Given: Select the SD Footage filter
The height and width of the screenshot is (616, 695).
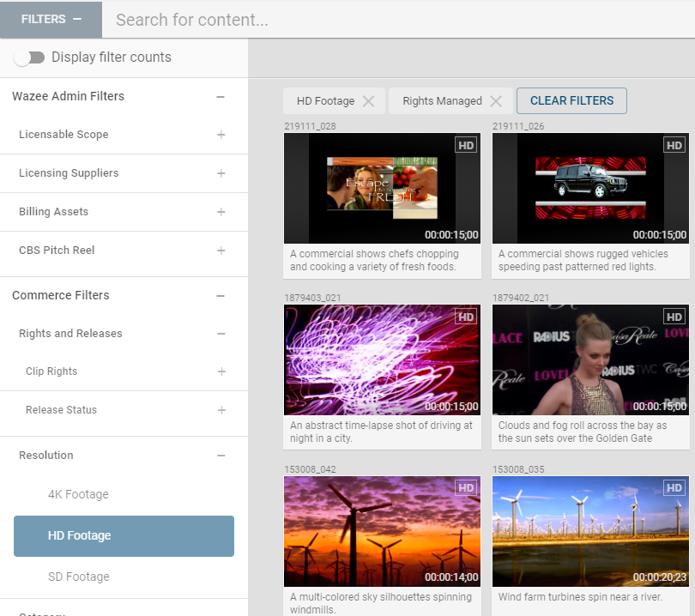Looking at the screenshot, I should coord(79,577).
